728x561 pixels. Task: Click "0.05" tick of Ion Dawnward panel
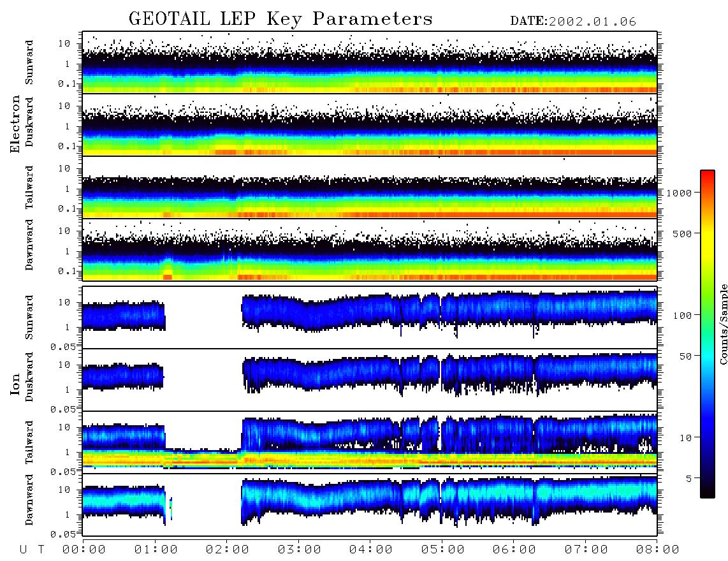point(62,534)
